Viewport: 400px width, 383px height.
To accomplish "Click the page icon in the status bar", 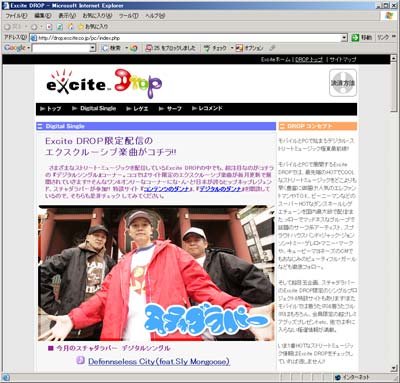I will tap(6, 378).
